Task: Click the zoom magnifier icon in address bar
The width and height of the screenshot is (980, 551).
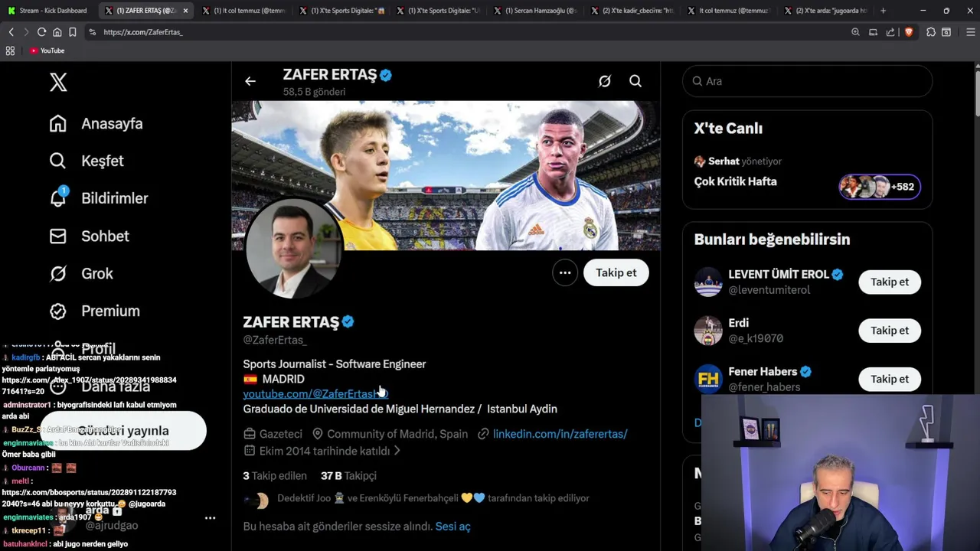Action: click(855, 32)
